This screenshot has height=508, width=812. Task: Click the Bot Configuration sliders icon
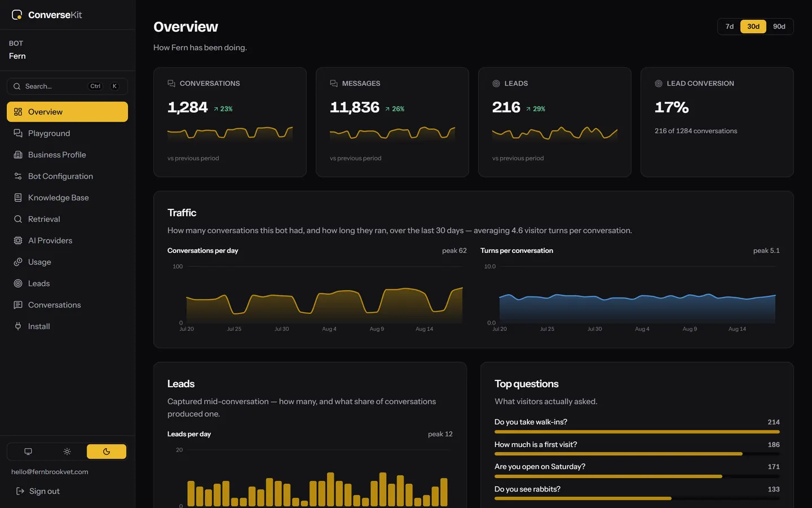point(18,176)
